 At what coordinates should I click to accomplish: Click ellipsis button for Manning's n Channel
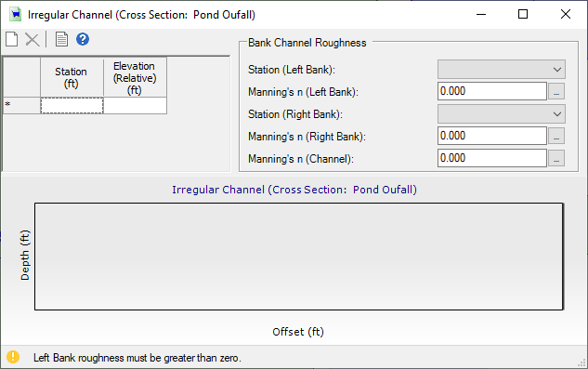(556, 158)
